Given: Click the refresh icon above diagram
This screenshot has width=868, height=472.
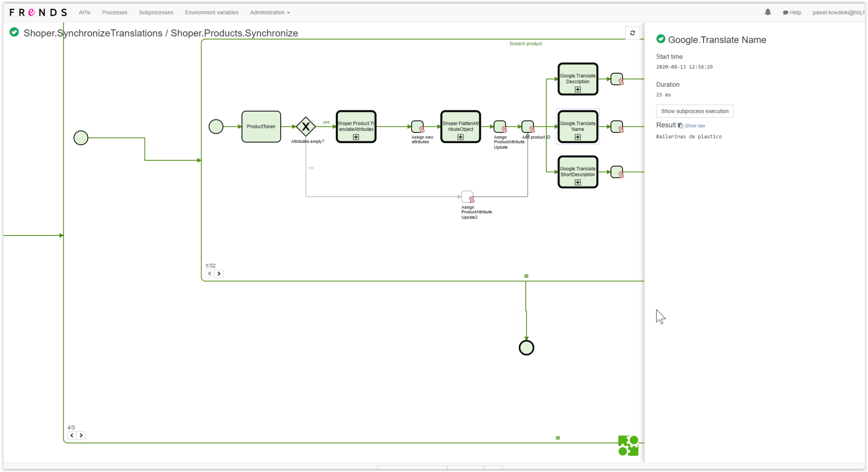Looking at the screenshot, I should tap(632, 33).
